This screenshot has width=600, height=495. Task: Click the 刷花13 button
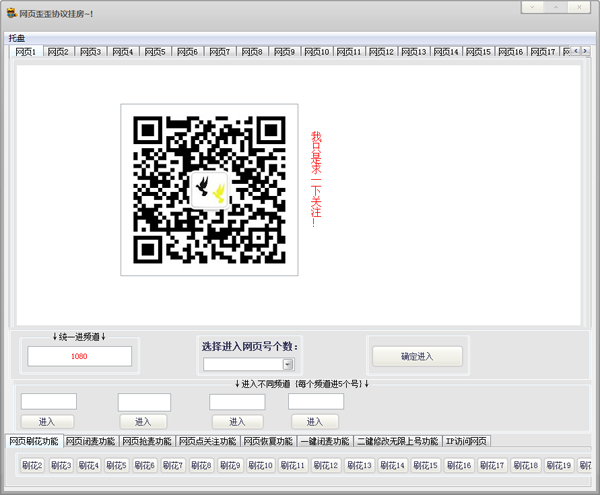(359, 465)
